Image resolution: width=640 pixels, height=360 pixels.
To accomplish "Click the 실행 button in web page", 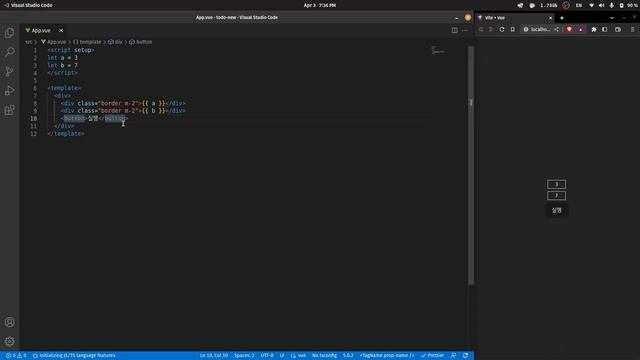I will click(x=556, y=210).
